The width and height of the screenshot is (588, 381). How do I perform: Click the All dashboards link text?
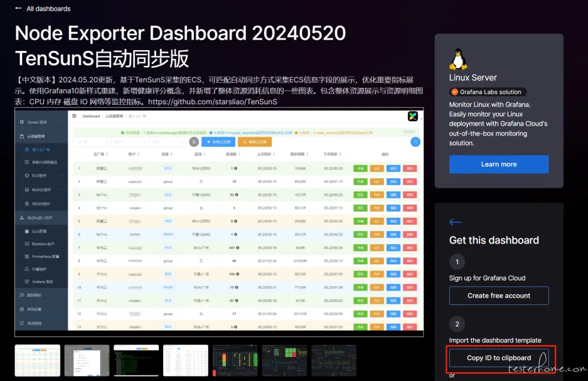(x=48, y=9)
